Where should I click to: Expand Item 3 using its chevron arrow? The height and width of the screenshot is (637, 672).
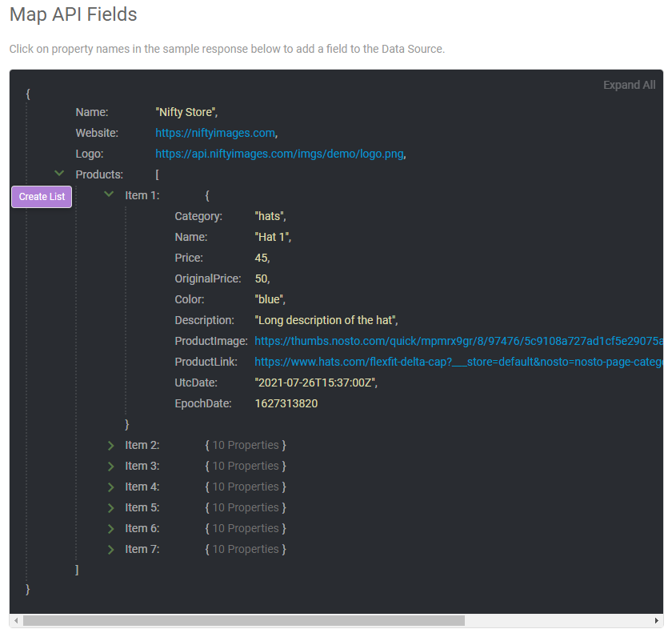[x=111, y=465]
